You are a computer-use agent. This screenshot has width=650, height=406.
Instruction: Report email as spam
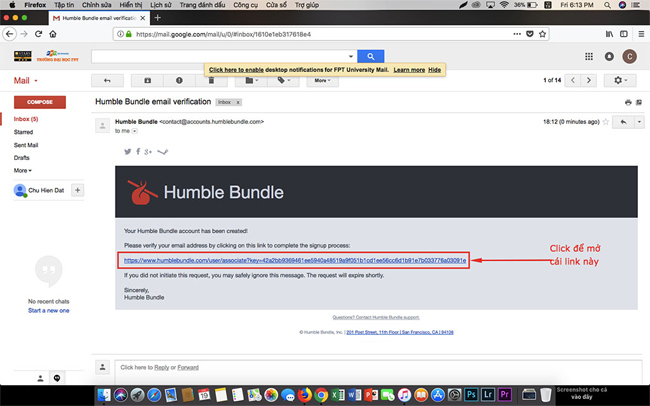[x=179, y=80]
